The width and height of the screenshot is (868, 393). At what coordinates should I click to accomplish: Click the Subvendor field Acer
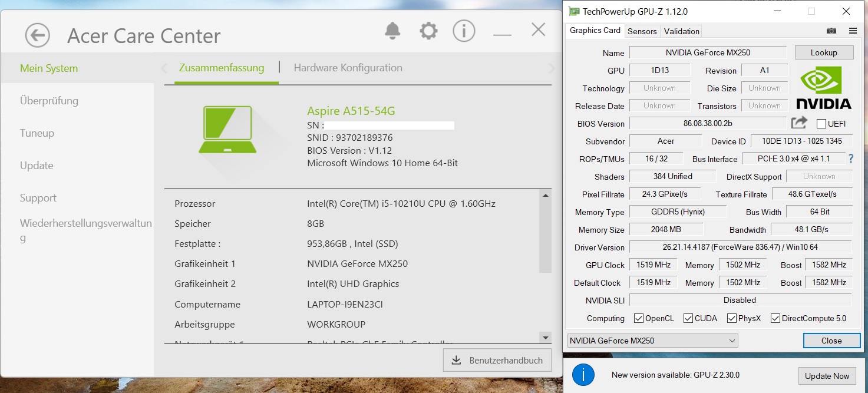click(666, 141)
